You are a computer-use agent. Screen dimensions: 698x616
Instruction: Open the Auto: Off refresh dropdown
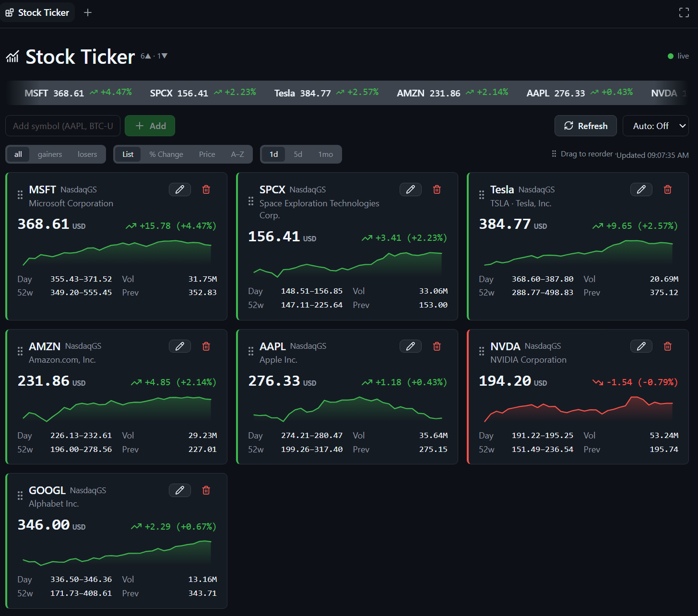point(655,126)
